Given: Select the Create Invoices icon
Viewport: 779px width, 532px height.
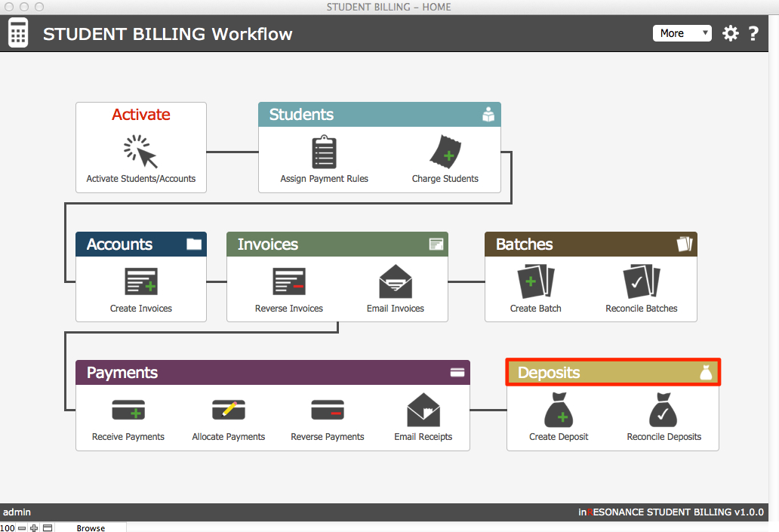Looking at the screenshot, I should pos(140,281).
